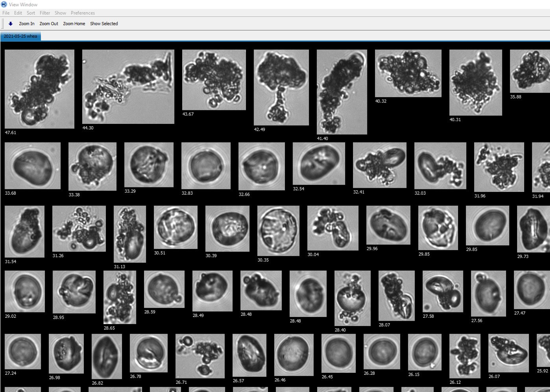Select the particle image labeled 28.40
Image resolution: width=550 pixels, height=392 pixels.
coord(352,298)
